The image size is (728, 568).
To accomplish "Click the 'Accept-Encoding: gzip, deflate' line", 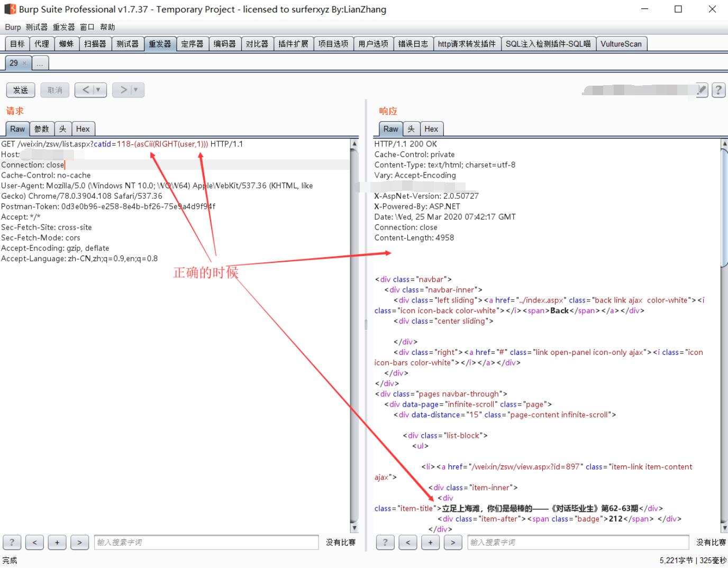I will pyautogui.click(x=55, y=248).
